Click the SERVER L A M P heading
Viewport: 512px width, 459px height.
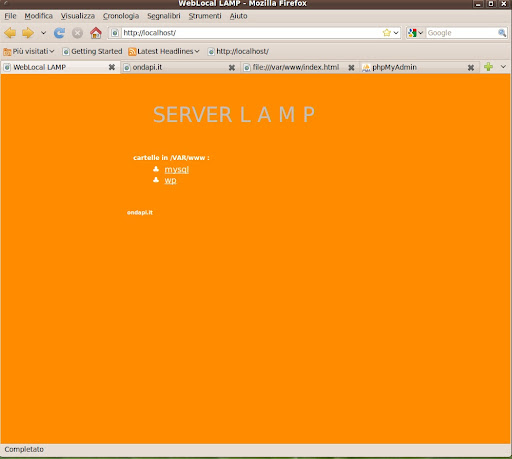pyautogui.click(x=234, y=115)
